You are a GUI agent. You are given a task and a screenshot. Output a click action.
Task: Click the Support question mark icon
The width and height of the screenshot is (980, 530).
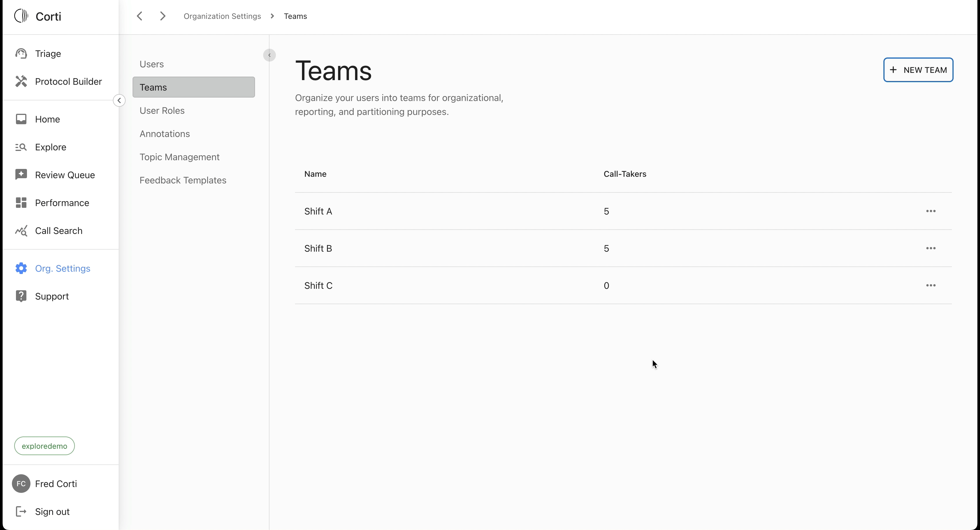[21, 296]
